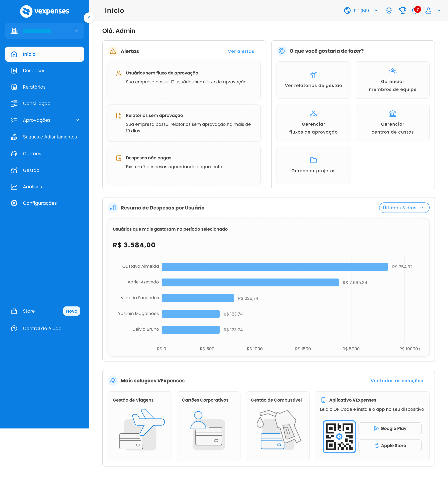Image resolution: width=448 pixels, height=477 pixels.
Task: Click the Aprovações checklist icon
Action: pyautogui.click(x=14, y=120)
